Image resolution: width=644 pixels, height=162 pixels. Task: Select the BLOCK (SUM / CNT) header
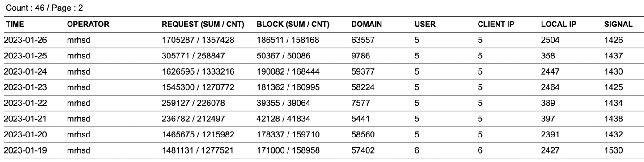coord(293,25)
